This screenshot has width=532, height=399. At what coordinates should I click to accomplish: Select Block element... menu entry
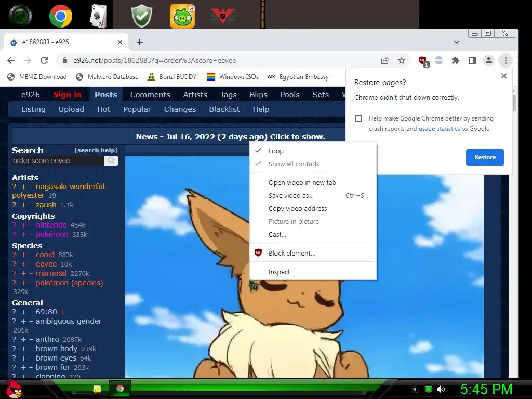(313, 253)
